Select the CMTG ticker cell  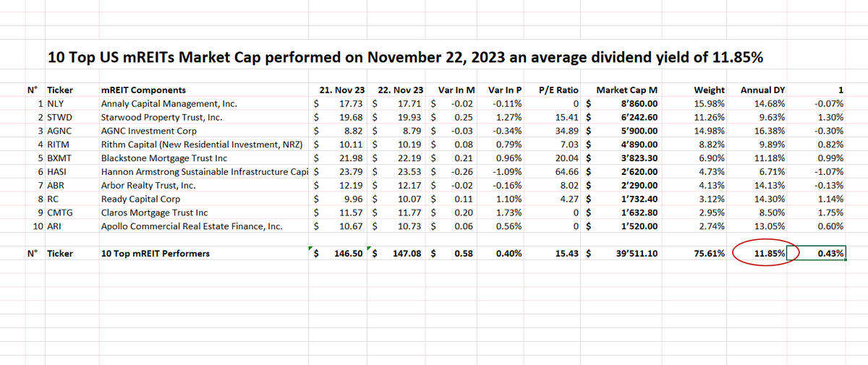pos(60,212)
